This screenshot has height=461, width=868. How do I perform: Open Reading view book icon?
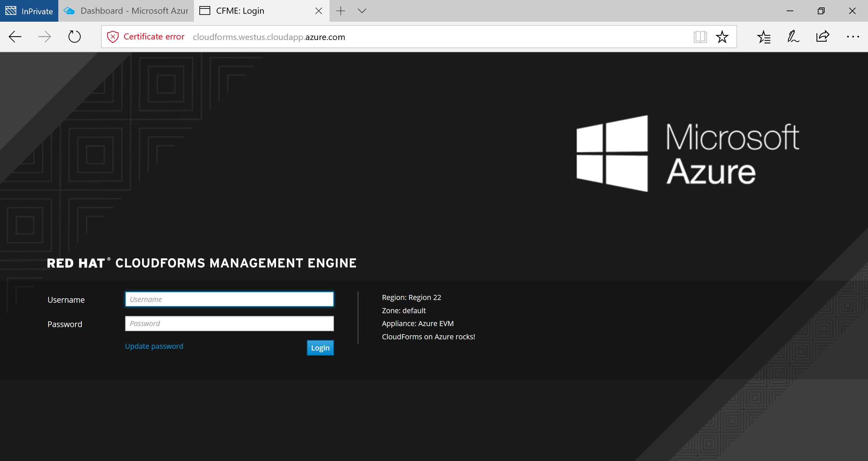pos(700,37)
